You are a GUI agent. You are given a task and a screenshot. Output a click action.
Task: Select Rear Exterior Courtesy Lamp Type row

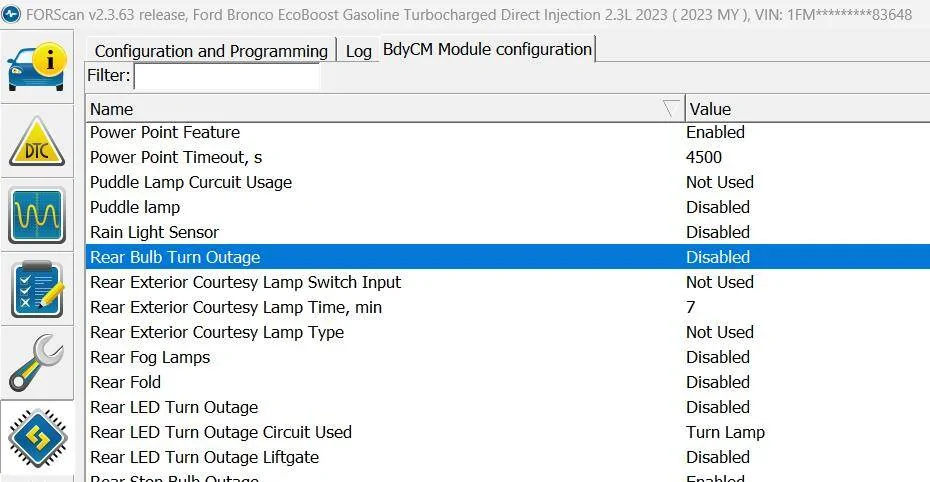(508, 332)
